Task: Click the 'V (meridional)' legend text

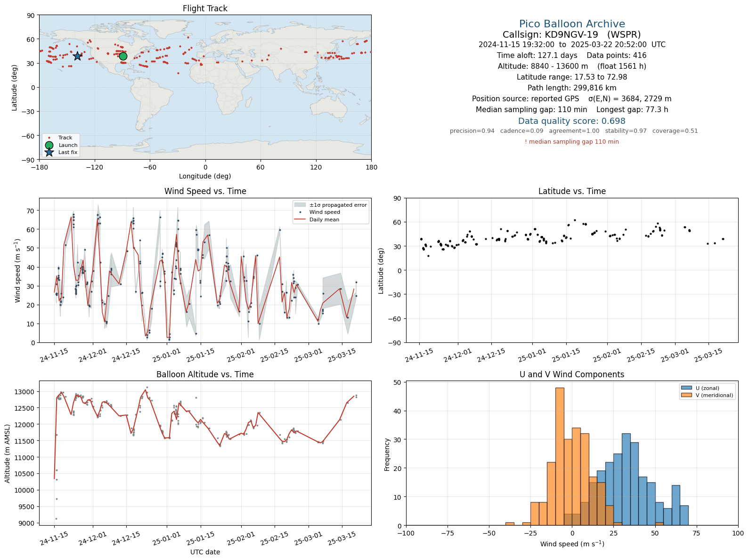Action: coord(715,396)
